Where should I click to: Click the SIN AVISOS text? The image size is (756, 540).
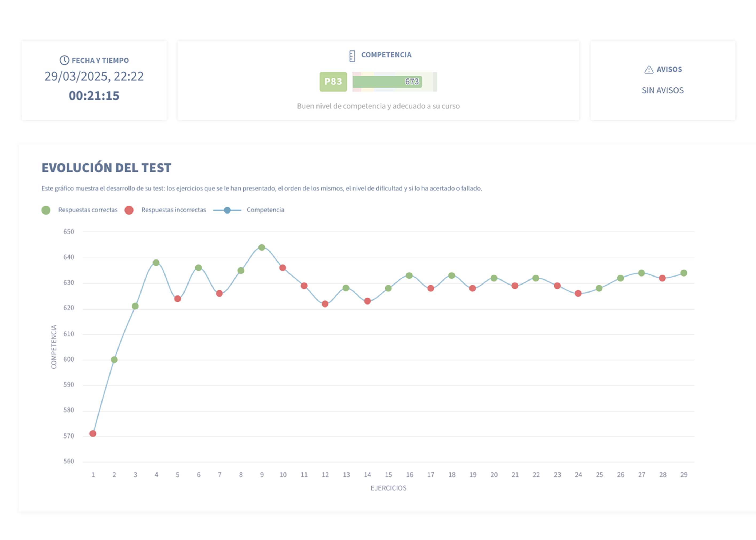663,90
